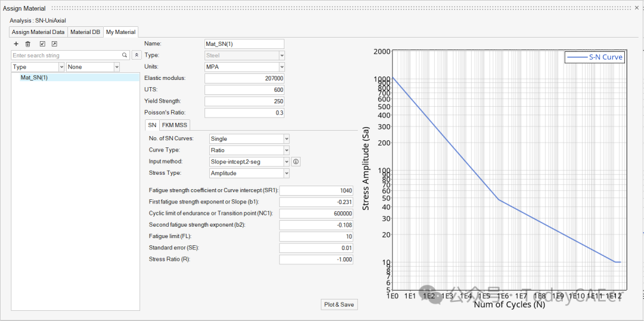Image resolution: width=644 pixels, height=321 pixels.
Task: Click the plus icon to add material
Action: click(16, 44)
